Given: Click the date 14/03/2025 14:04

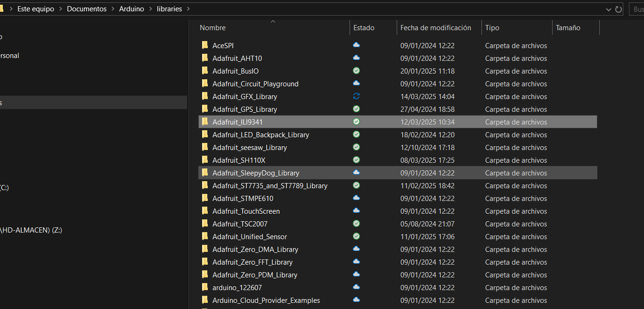Looking at the screenshot, I should (x=427, y=97).
